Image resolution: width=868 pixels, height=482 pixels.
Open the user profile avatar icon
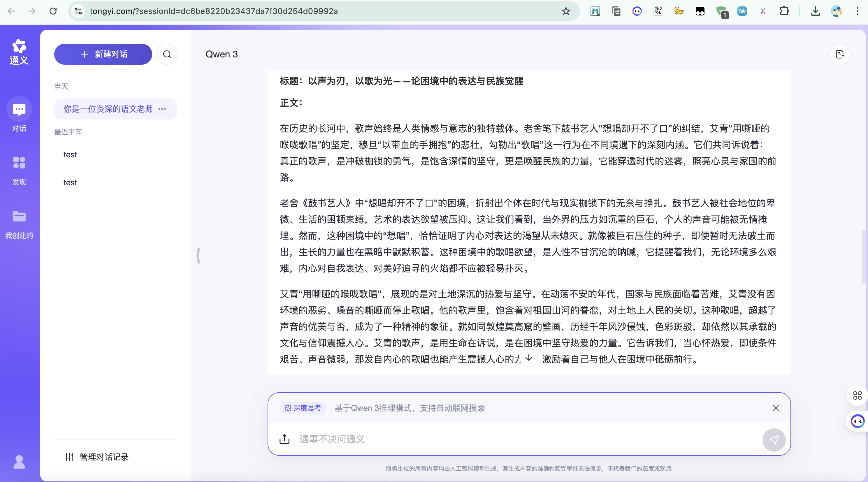point(19,462)
